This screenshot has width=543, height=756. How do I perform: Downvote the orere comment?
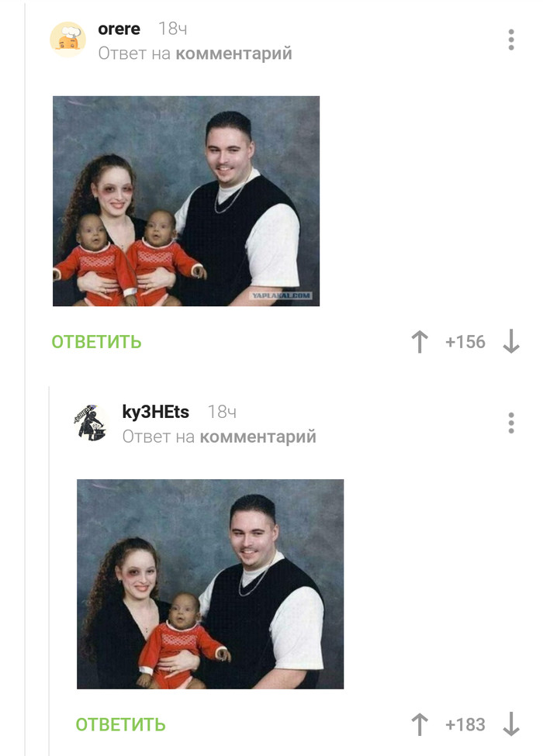click(511, 342)
